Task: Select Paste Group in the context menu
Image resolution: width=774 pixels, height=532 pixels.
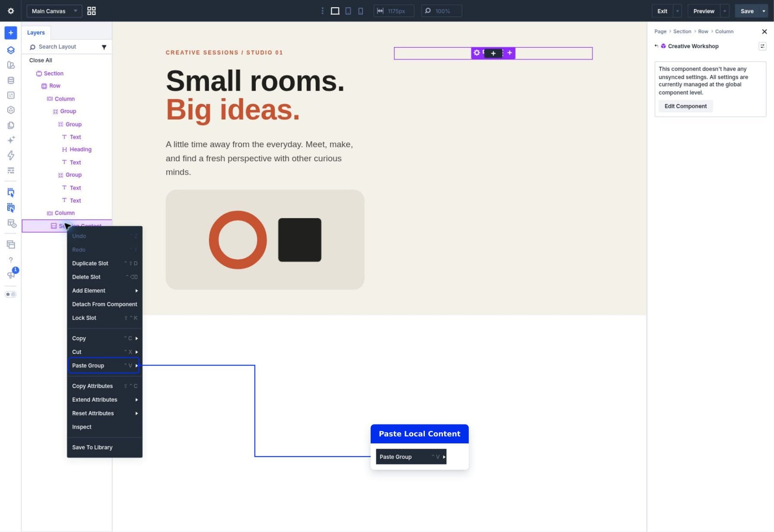Action: [x=104, y=366]
